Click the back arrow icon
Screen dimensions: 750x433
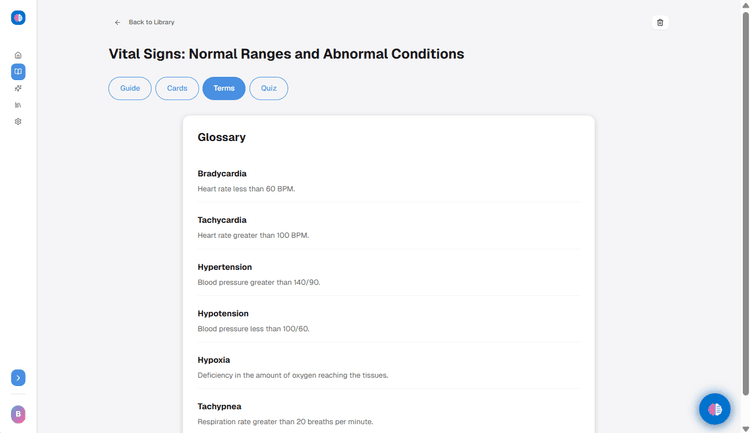pos(117,22)
